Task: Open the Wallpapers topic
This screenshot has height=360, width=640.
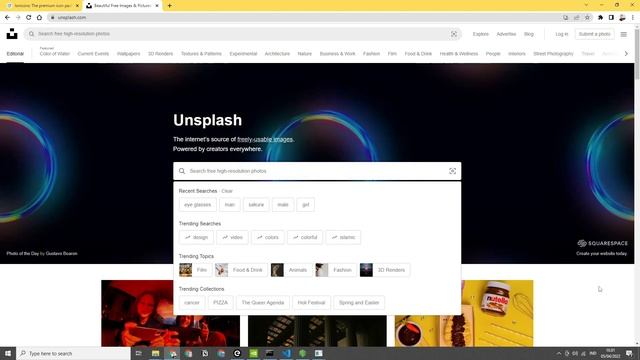Action: coord(129,53)
